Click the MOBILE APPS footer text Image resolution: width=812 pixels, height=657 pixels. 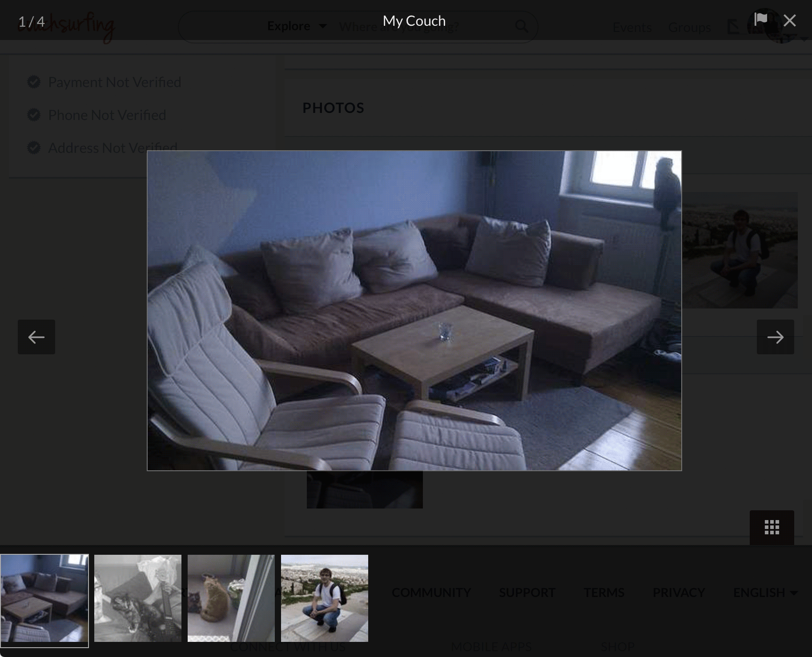click(x=491, y=647)
